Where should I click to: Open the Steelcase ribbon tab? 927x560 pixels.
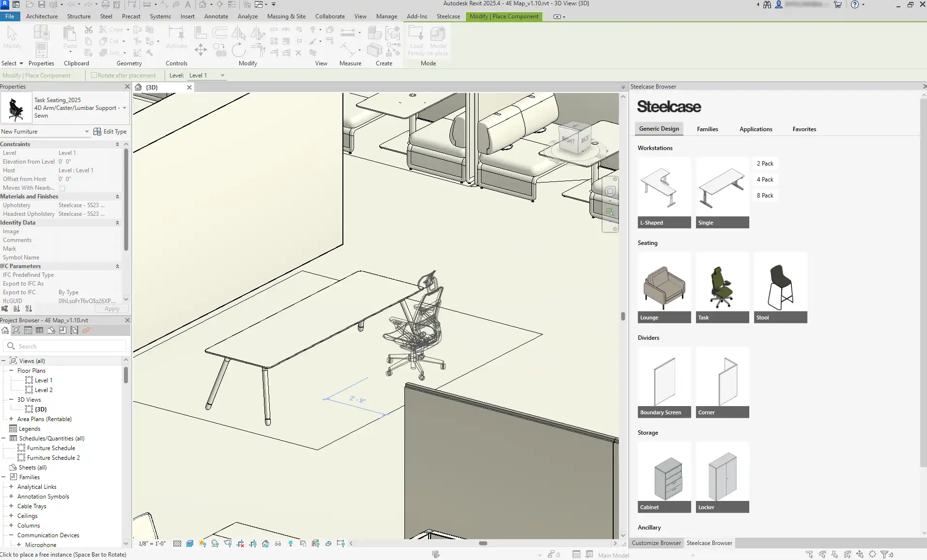(x=448, y=16)
